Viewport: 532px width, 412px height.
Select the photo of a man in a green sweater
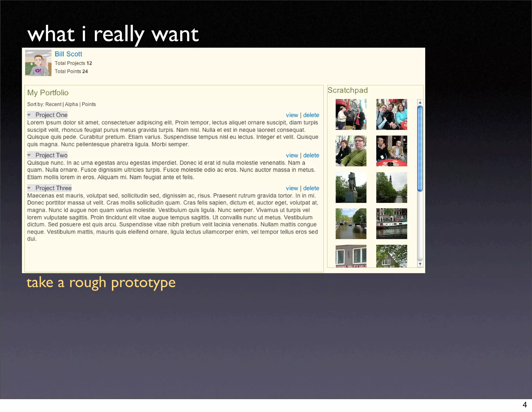coord(351,151)
